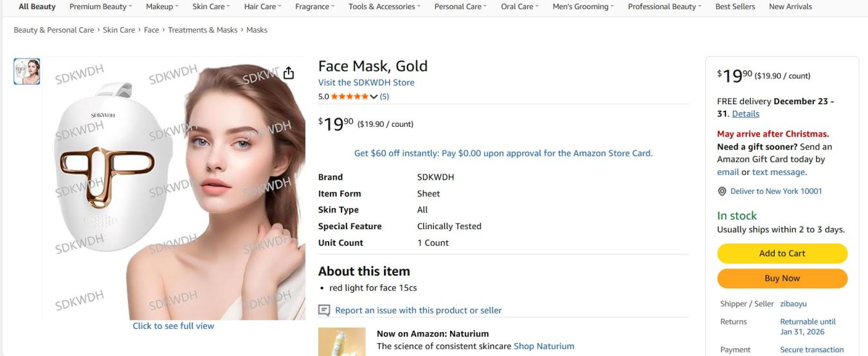The width and height of the screenshot is (868, 356).
Task: Click the Add to Cart button
Action: (x=782, y=253)
